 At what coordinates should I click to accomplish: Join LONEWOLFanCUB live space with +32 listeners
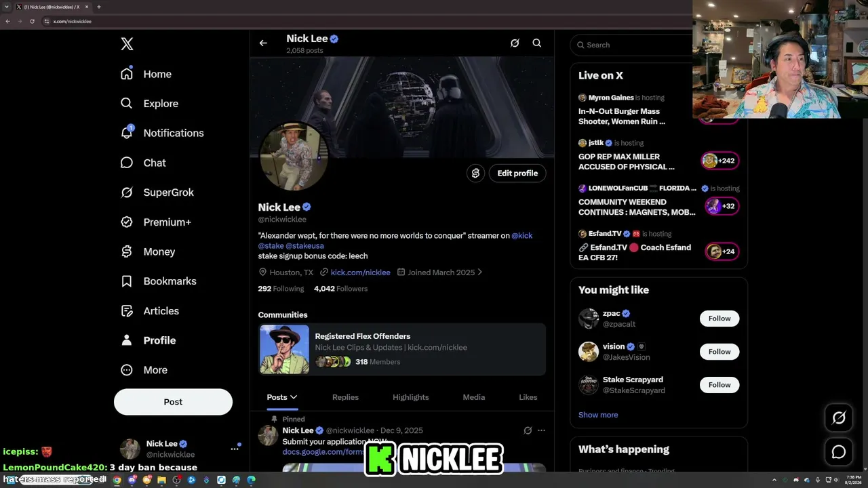click(722, 206)
